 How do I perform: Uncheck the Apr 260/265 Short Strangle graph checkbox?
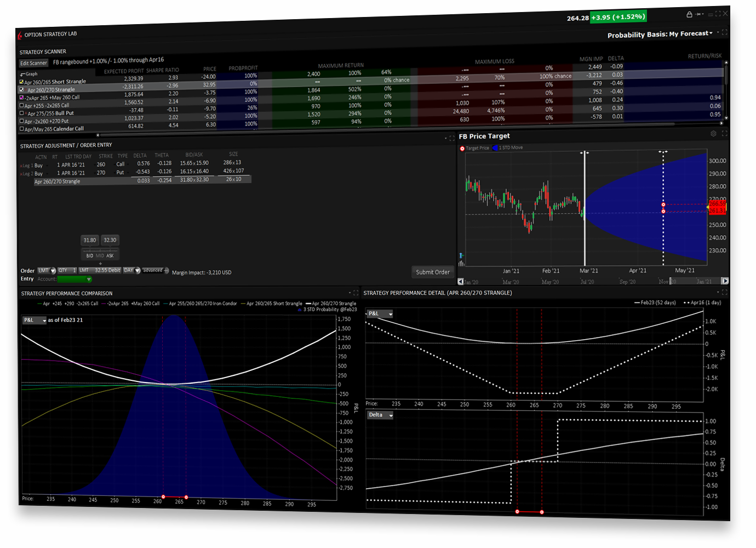tap(21, 81)
